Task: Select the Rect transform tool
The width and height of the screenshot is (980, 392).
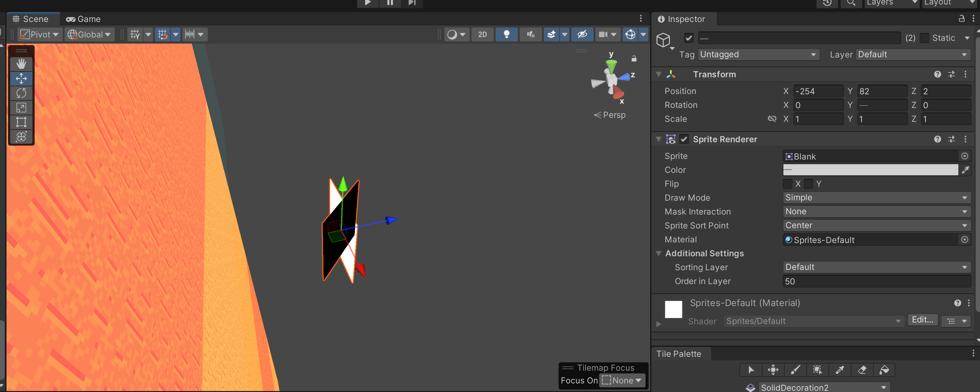Action: tap(21, 122)
